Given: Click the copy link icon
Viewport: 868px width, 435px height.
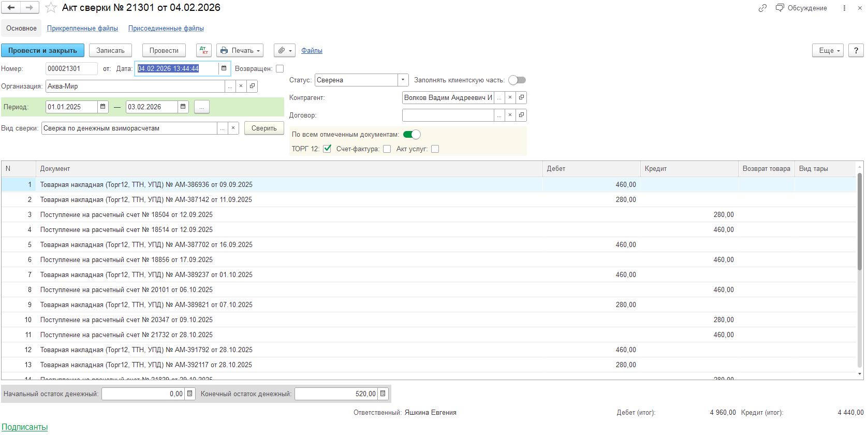Looking at the screenshot, I should click(762, 8).
